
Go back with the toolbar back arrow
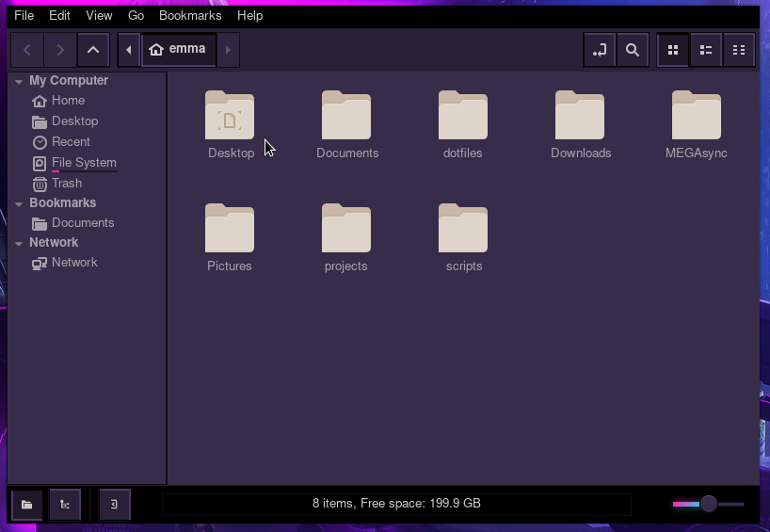point(27,50)
